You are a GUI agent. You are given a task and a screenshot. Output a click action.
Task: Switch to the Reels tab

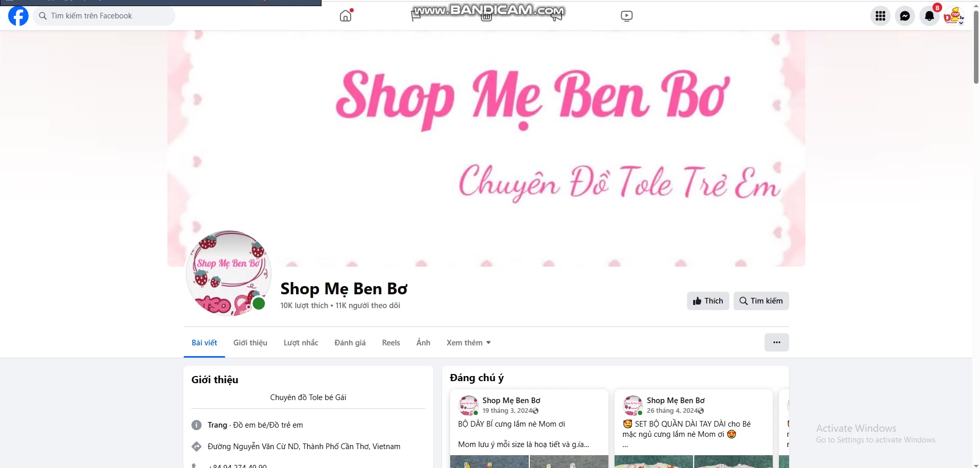point(391,343)
